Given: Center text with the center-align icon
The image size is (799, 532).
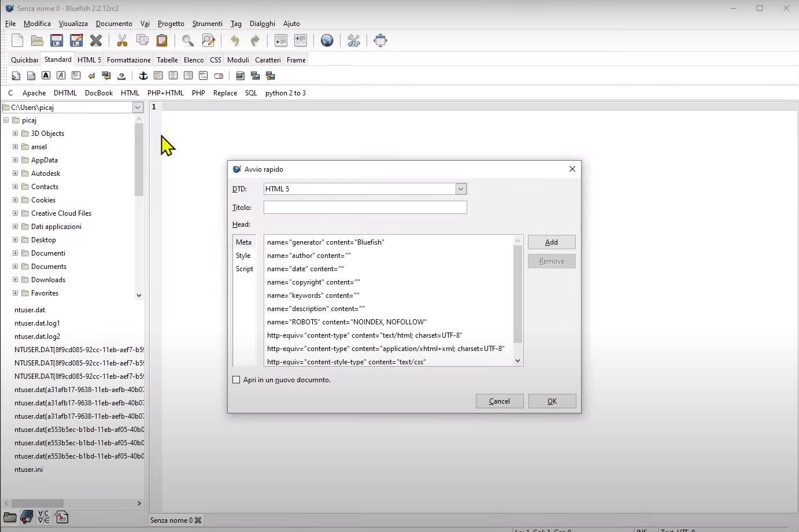Looking at the screenshot, I should click(173, 76).
